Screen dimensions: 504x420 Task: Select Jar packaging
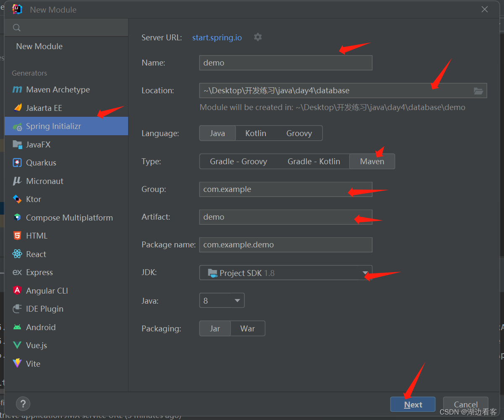(x=215, y=328)
